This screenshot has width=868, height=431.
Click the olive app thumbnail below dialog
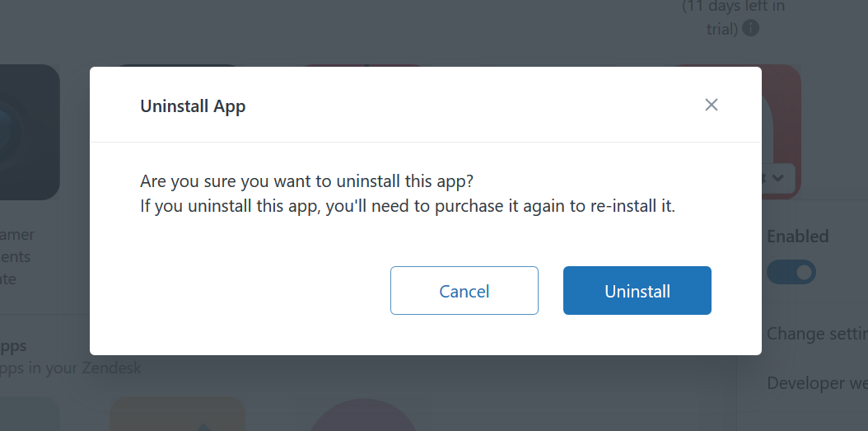177,414
